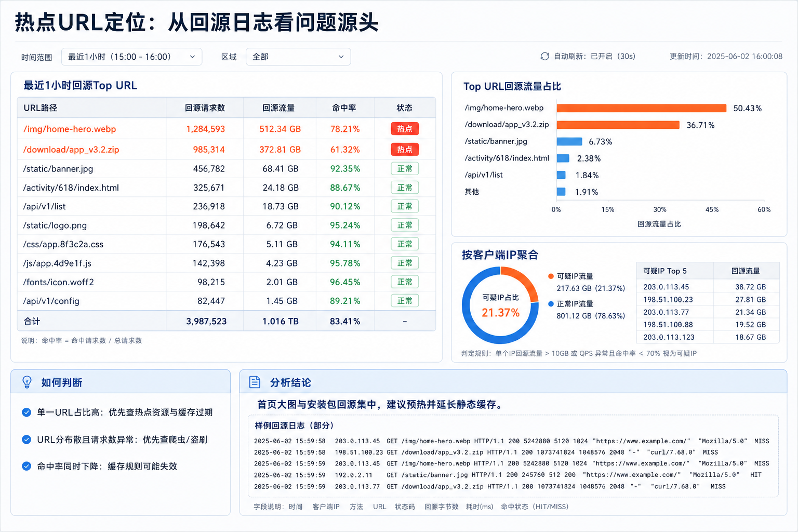Screen dimensions: 798x532
Task: Select suspicious IP 198.51.100.23 in Top 5
Action: click(668, 299)
